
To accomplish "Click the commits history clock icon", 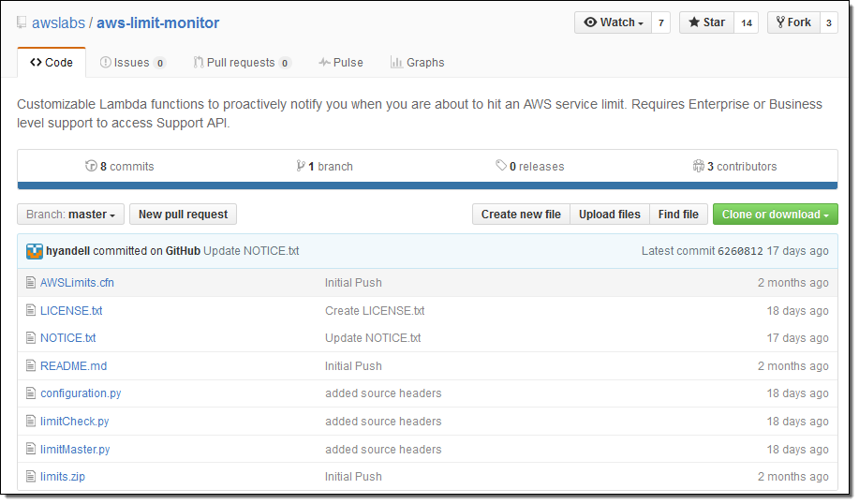I will 91,166.
